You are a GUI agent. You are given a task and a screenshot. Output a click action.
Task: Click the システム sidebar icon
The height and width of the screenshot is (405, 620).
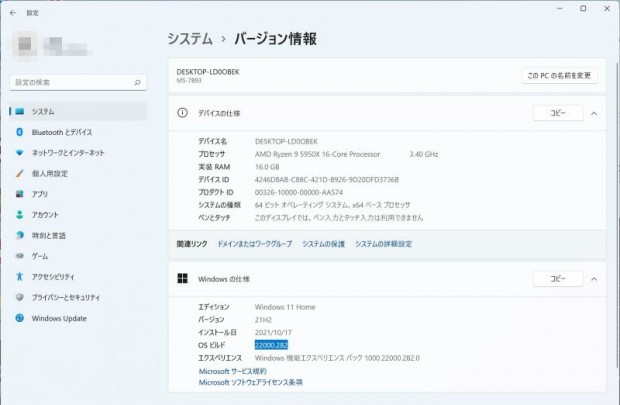(x=19, y=112)
